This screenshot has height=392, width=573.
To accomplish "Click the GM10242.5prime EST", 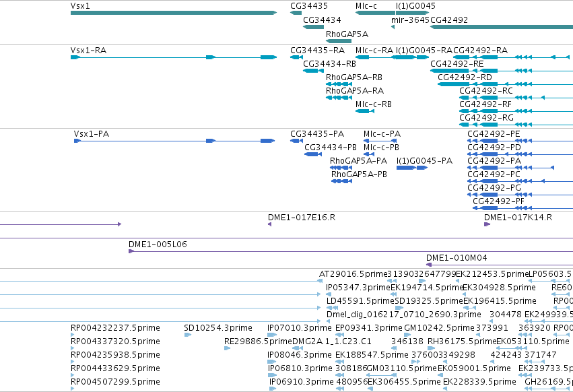I will pos(407,335).
